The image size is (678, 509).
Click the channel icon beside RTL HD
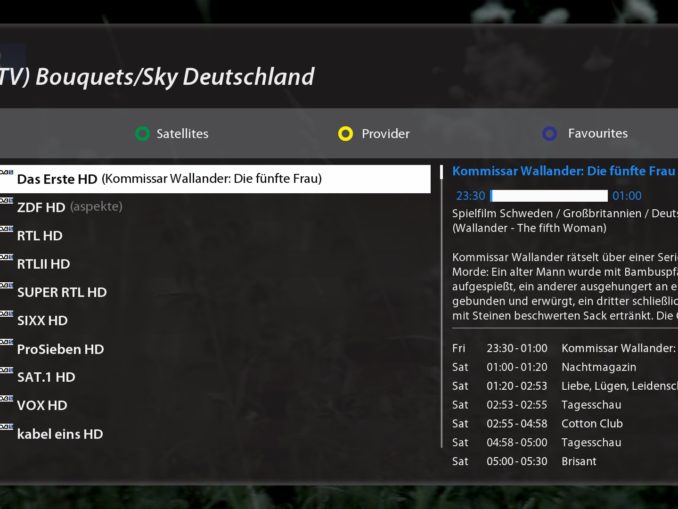[x=6, y=229]
